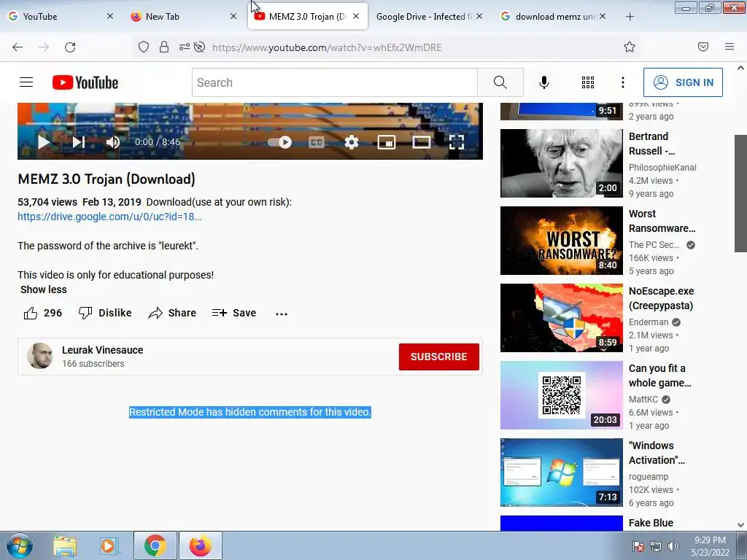Click the video progress bar
The image size is (747, 560).
coord(250,123)
